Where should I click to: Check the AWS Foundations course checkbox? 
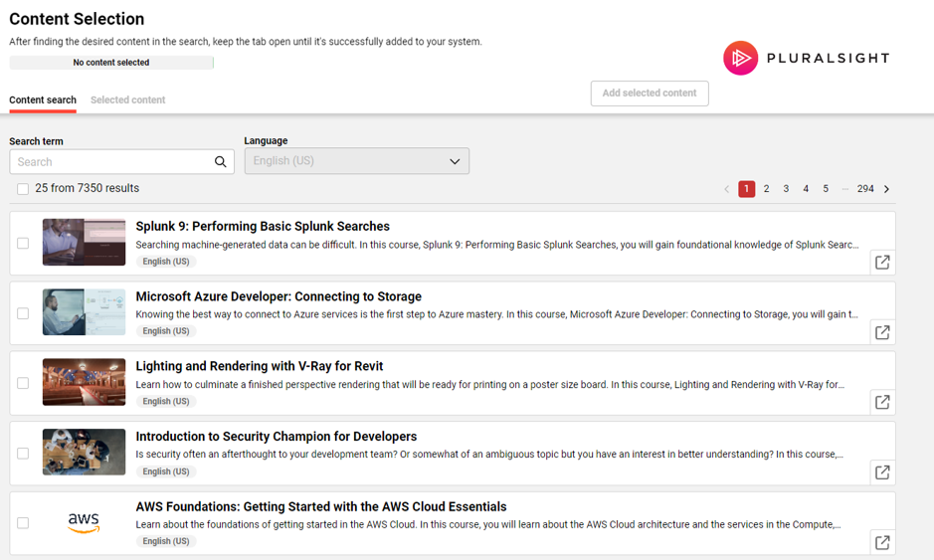tap(23, 523)
